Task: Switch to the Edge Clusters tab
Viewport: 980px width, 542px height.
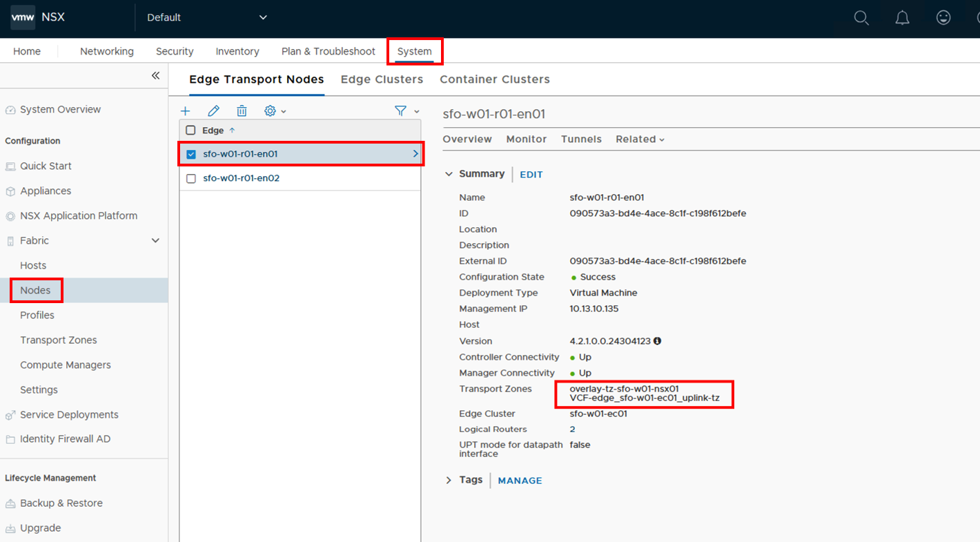Action: point(382,79)
